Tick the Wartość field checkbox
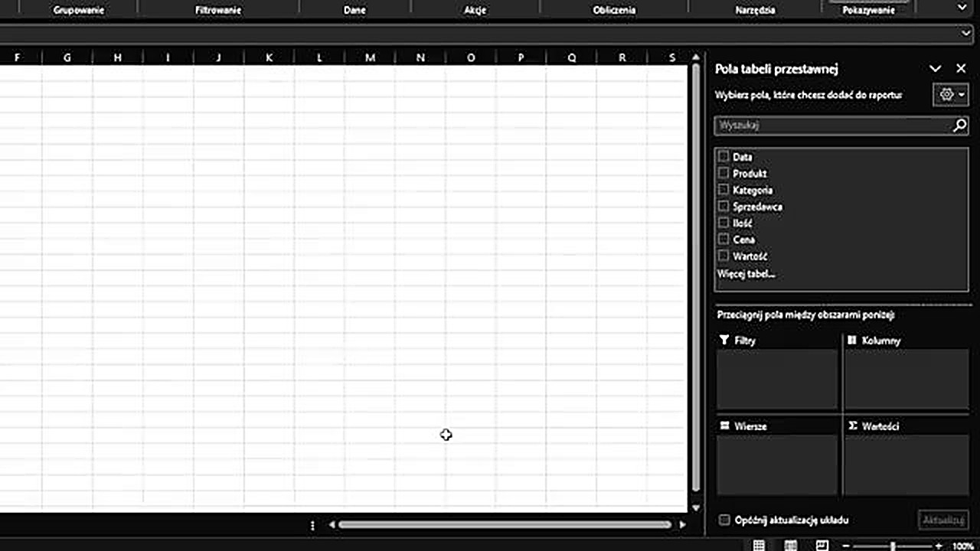 point(724,256)
